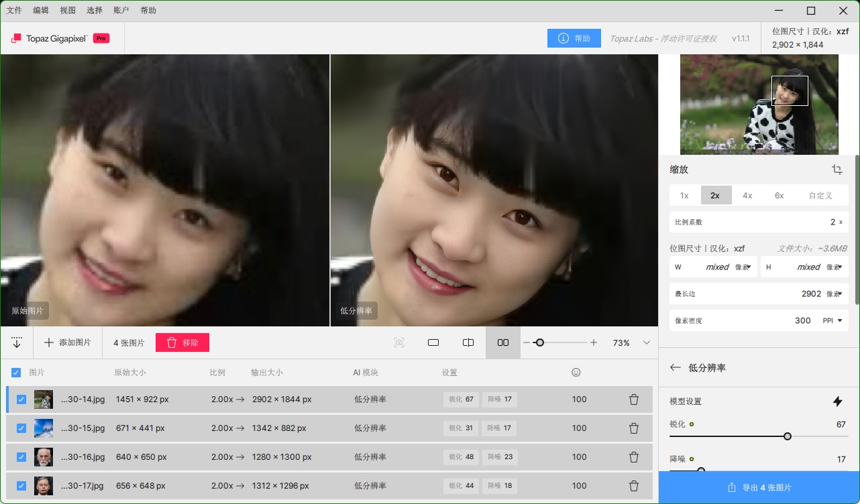
Task: Open the 视图 menu
Action: (x=68, y=11)
